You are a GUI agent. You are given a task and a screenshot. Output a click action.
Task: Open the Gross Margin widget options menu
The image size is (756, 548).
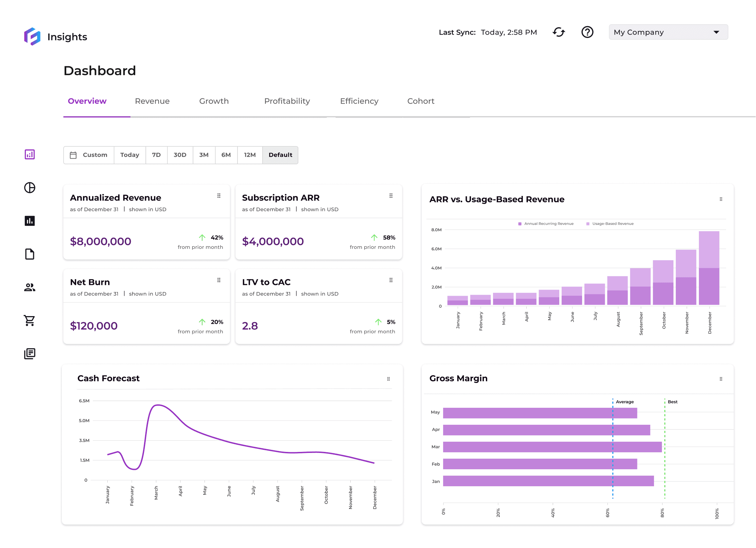coord(721,379)
